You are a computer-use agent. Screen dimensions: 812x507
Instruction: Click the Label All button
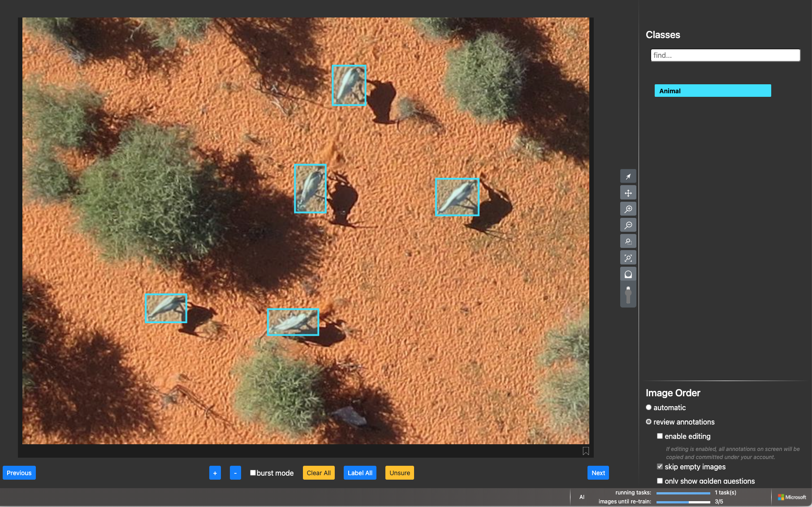click(360, 473)
